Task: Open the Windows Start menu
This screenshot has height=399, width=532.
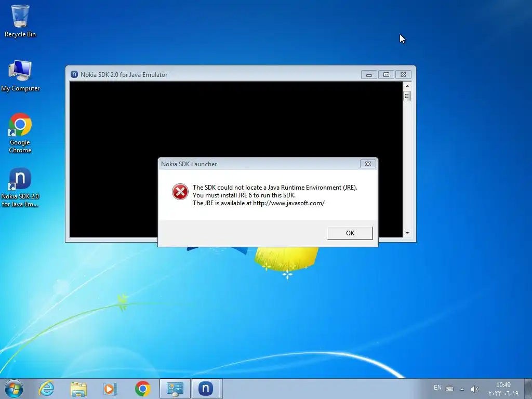Action: click(x=14, y=389)
